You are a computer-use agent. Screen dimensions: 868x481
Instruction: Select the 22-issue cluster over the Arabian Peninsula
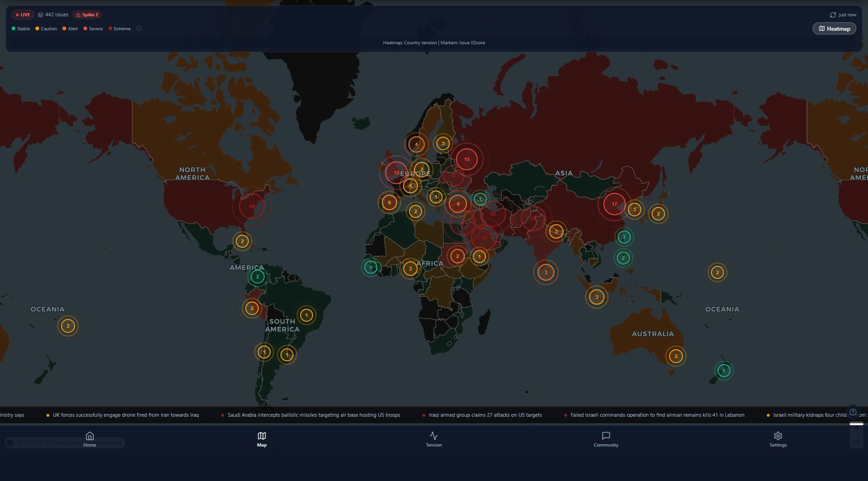tap(484, 237)
